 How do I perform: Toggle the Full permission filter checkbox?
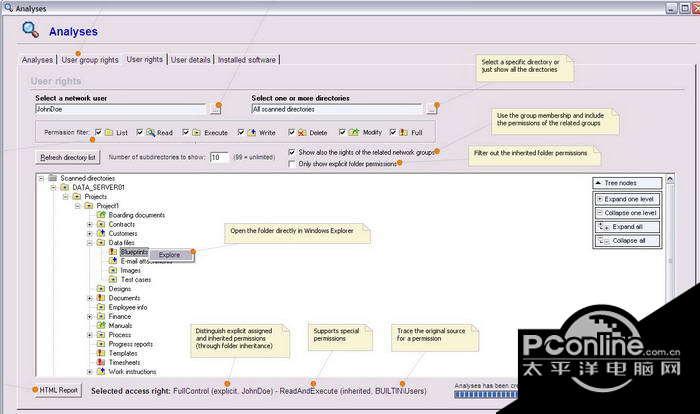[x=393, y=132]
